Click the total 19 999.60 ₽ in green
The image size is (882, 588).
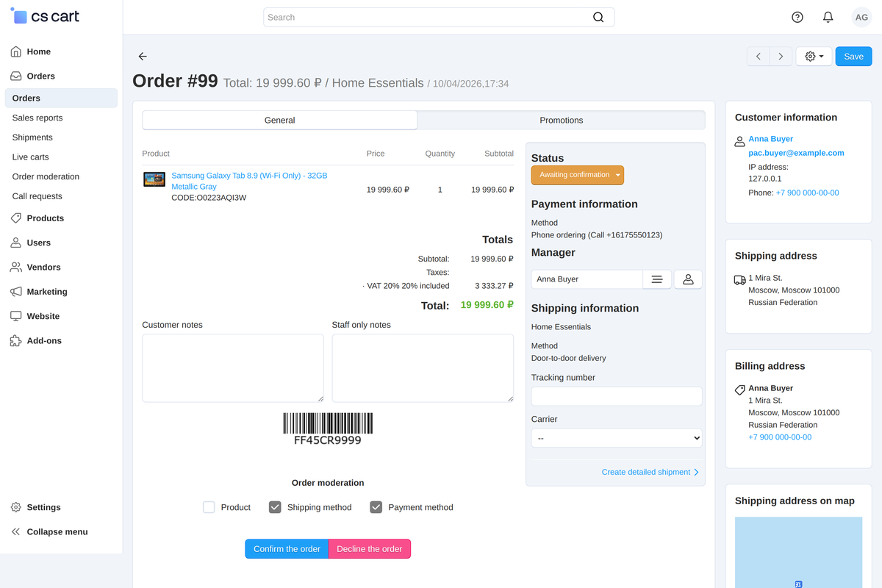487,305
